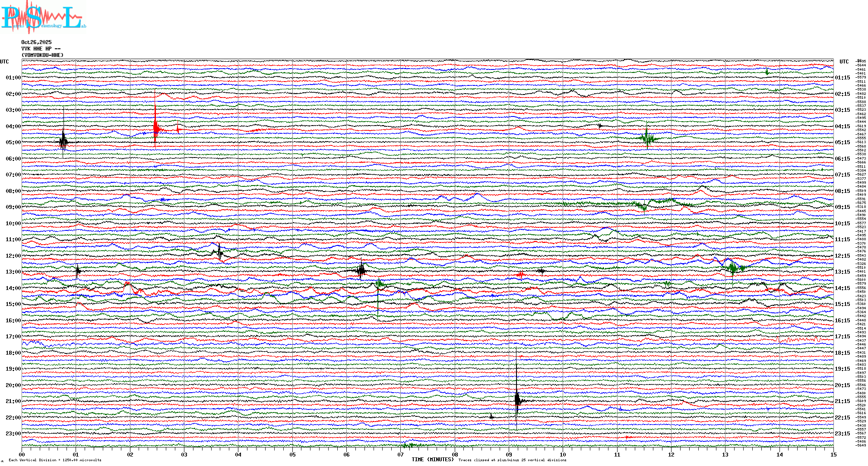Click the Oct26,2025 date label
The width and height of the screenshot is (868, 466).
36,42
